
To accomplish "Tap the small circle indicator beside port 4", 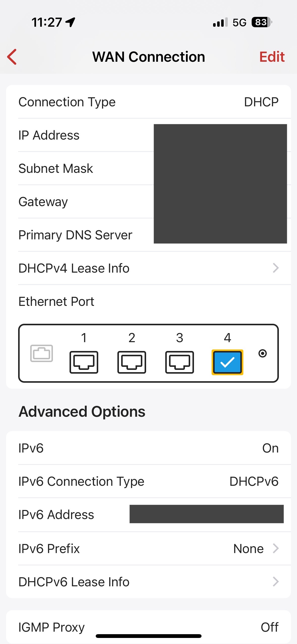I will pos(262,353).
